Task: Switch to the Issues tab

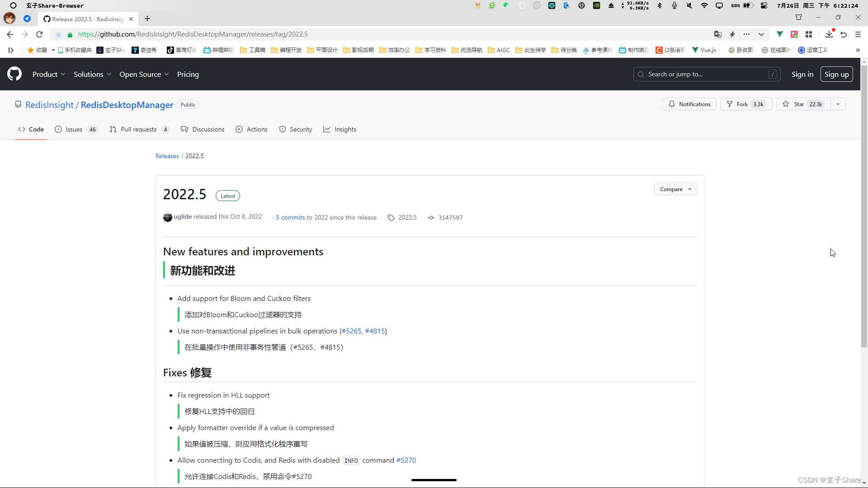Action: point(76,129)
